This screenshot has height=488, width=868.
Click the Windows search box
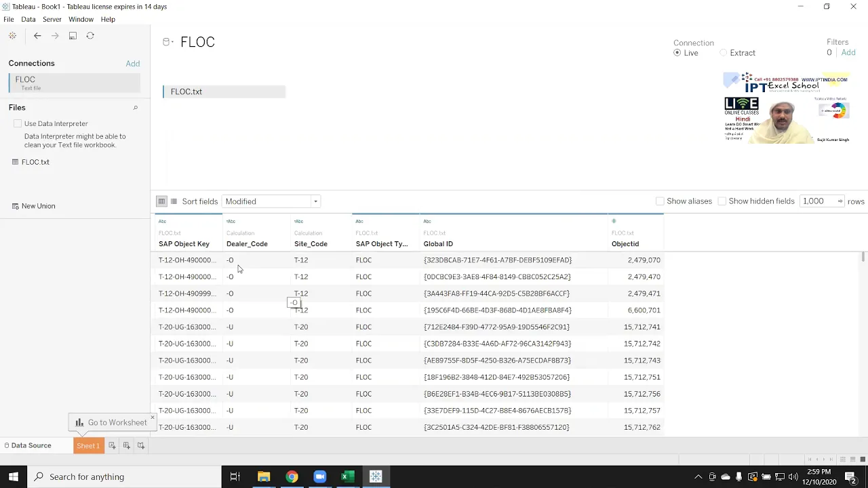coord(124,476)
